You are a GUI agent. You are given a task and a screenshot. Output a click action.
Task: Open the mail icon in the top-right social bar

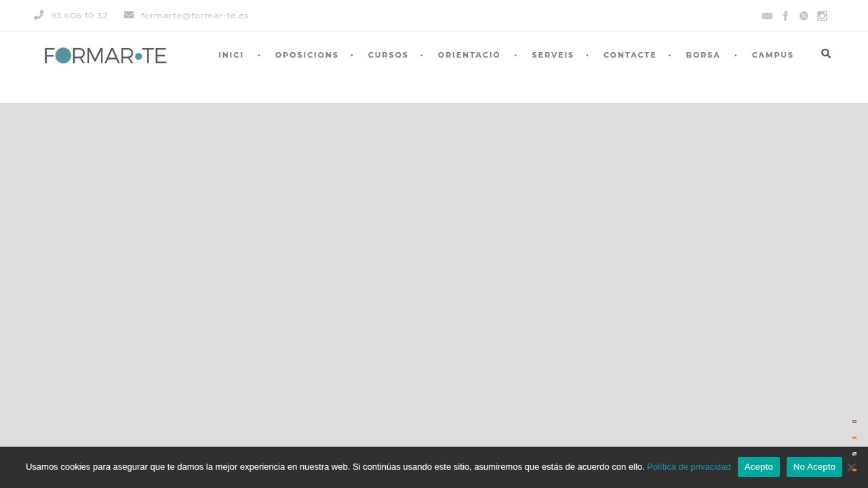point(767,16)
